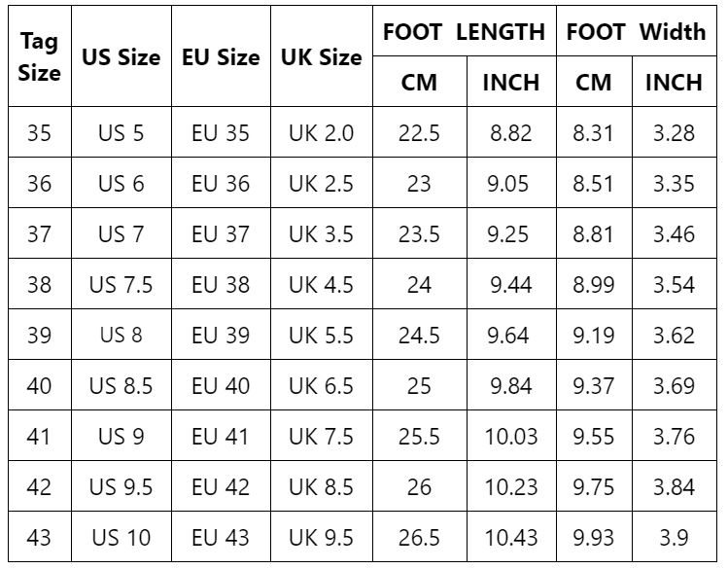
Task: Click the EU 39 cell
Action: click(x=221, y=336)
